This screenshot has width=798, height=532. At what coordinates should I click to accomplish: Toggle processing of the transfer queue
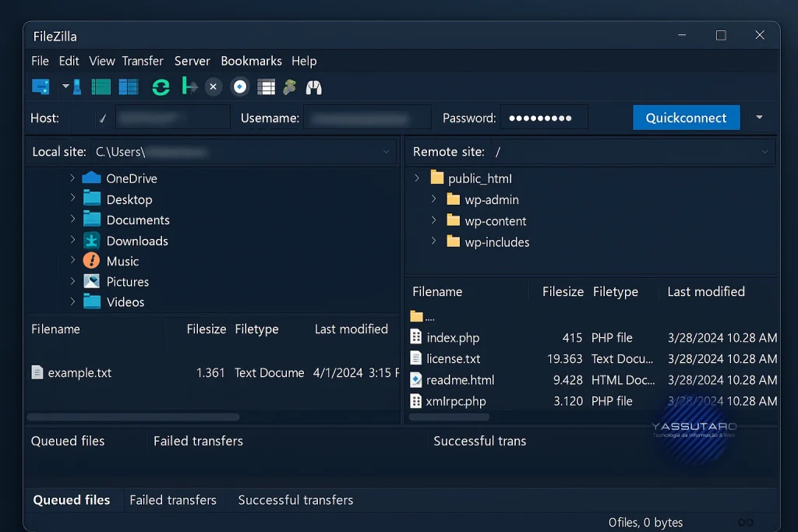tap(189, 86)
